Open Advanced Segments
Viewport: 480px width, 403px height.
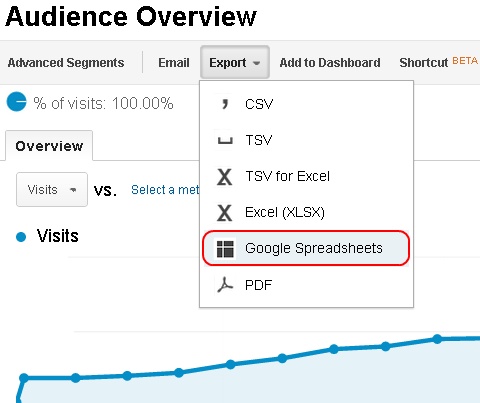pyautogui.click(x=66, y=63)
